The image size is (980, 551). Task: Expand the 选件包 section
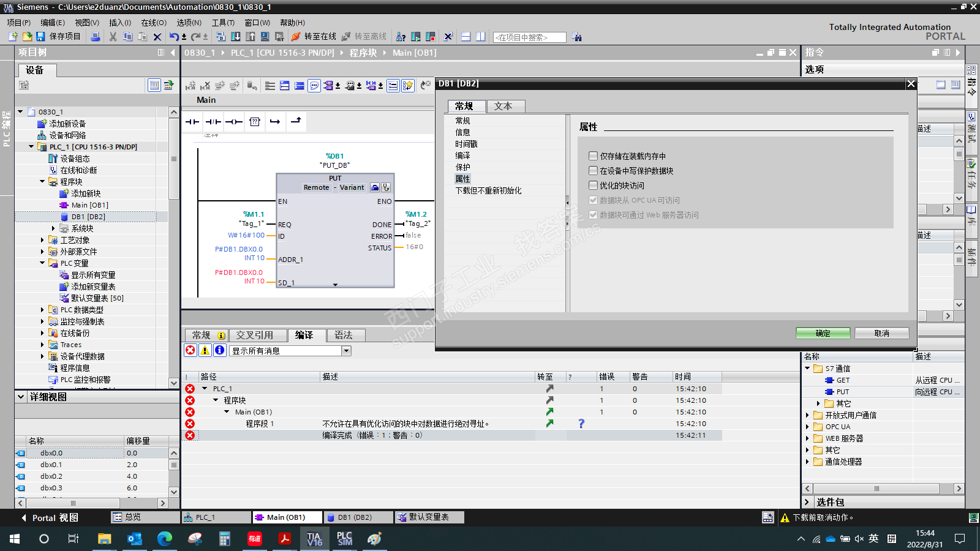[807, 502]
